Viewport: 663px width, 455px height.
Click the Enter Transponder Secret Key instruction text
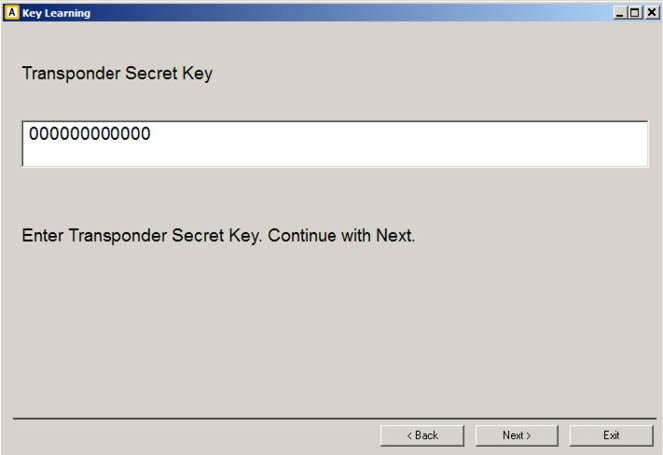(218, 236)
